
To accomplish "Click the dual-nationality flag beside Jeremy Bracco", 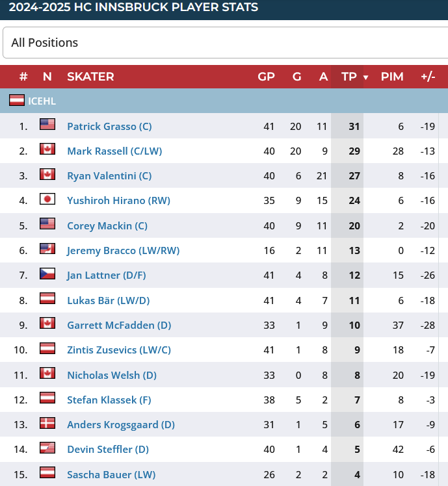I will 47,249.
